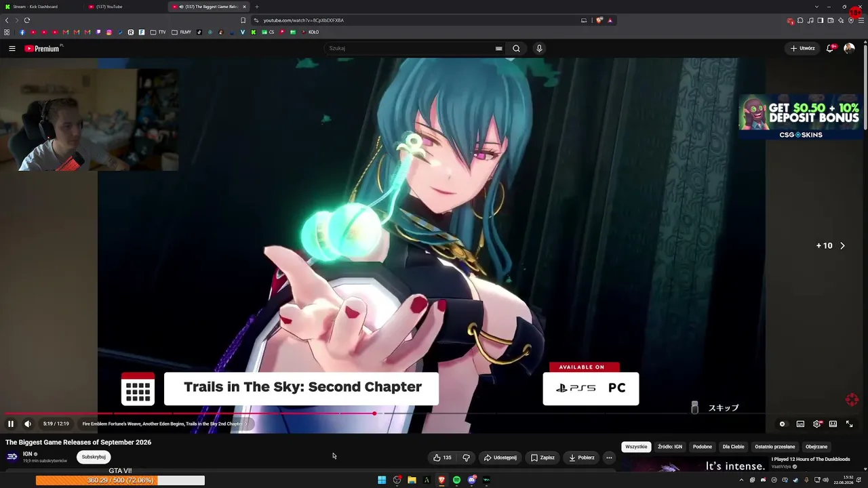
Task: Click the YouTube URL address bar
Action: pos(415,20)
